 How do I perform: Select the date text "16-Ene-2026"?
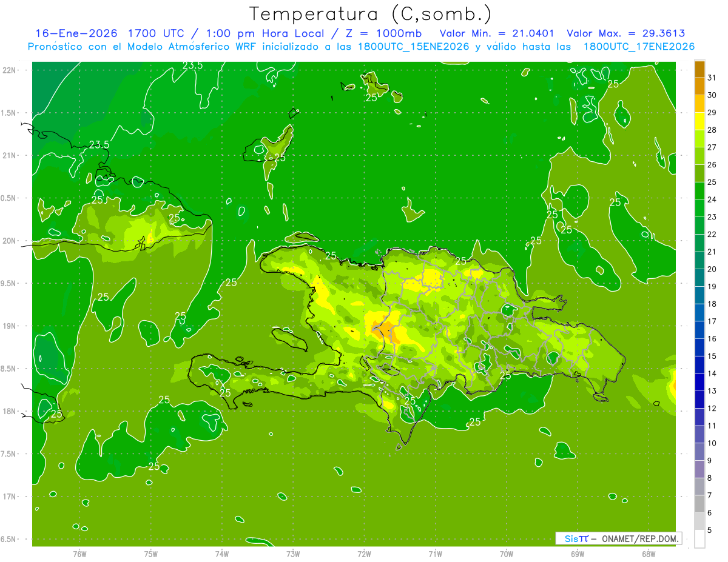pyautogui.click(x=76, y=33)
